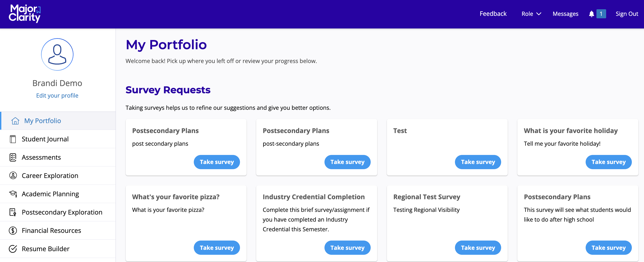Click the Career Exploration icon
The width and height of the screenshot is (644, 262).
(13, 175)
